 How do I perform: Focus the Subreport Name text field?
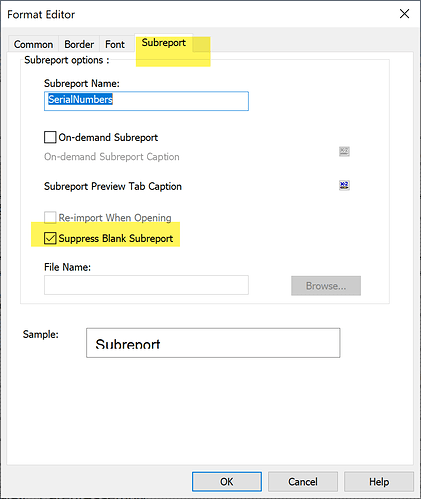146,101
